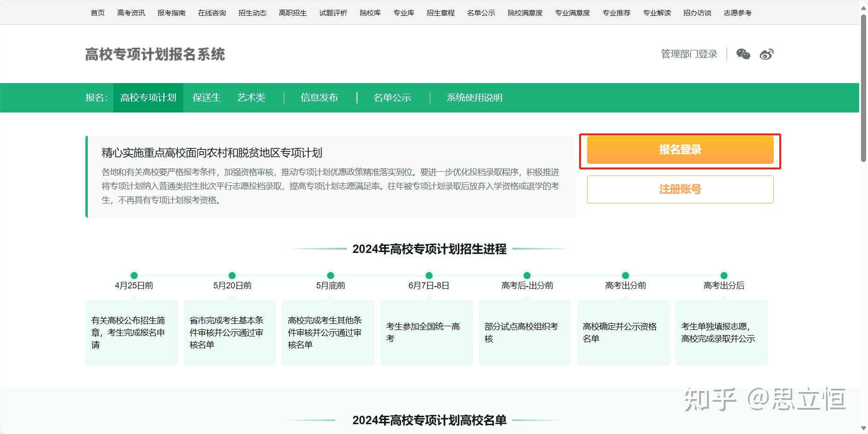Open 报考指南 top link
Viewport: 868px width, 434px height.
pos(171,13)
